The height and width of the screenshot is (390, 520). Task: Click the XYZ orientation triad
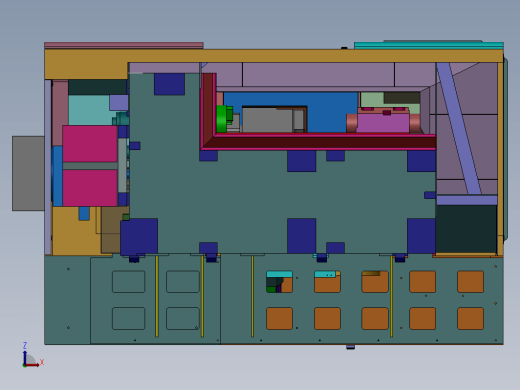(31, 357)
